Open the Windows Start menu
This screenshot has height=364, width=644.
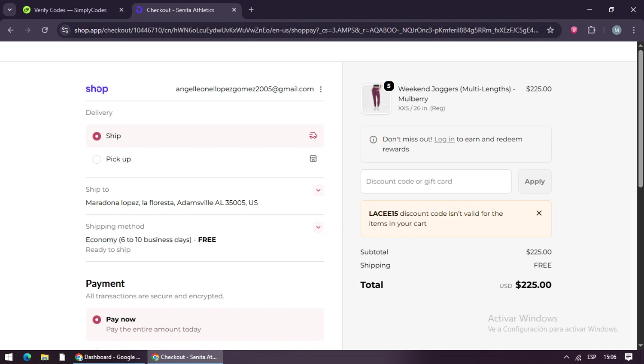pyautogui.click(x=9, y=357)
